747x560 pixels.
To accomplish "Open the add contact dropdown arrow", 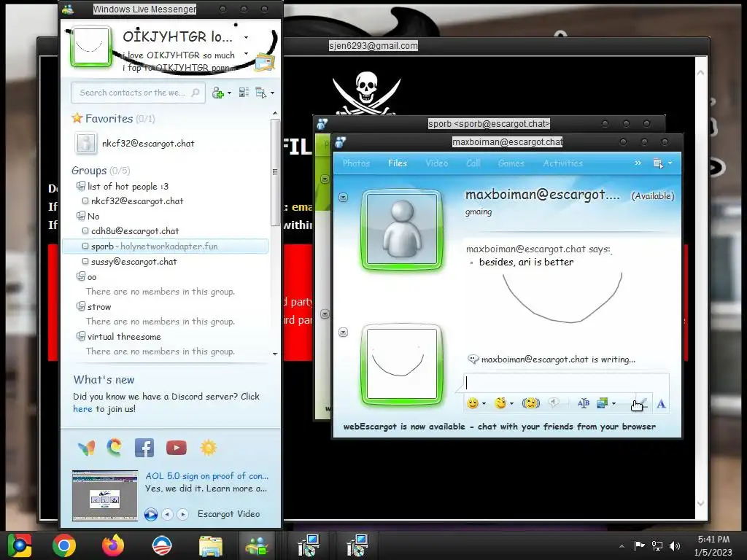I will [x=229, y=93].
